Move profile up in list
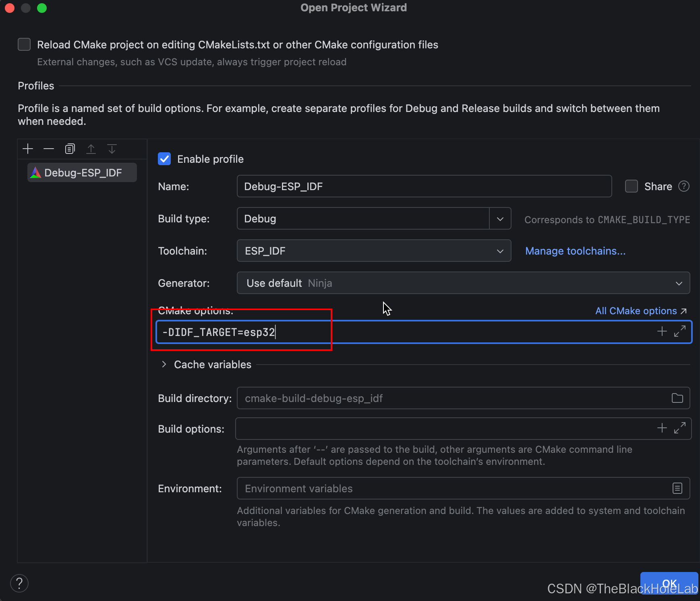This screenshot has width=700, height=601. [91, 149]
